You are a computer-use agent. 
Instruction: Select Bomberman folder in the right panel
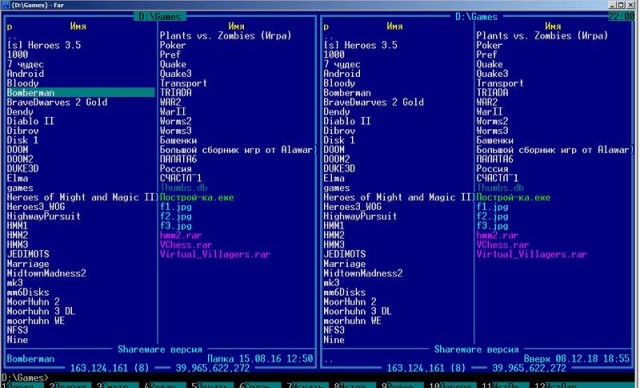pyautogui.click(x=347, y=93)
